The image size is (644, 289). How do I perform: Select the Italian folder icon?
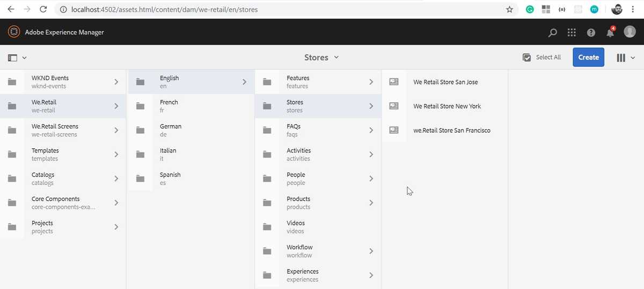140,155
